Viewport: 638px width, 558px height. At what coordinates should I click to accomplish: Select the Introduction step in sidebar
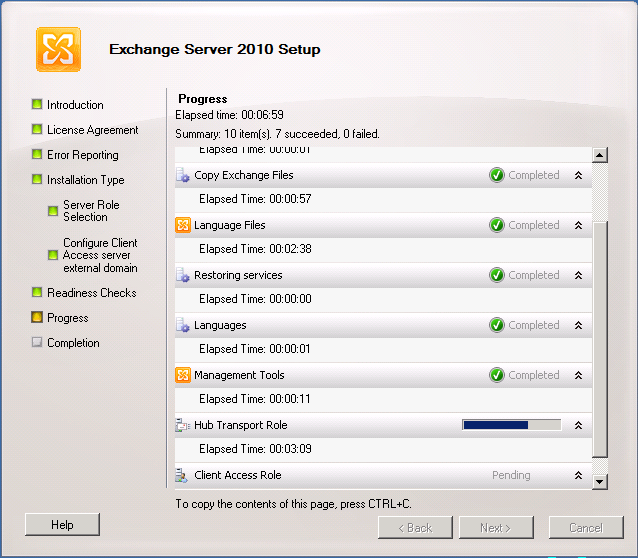[75, 105]
